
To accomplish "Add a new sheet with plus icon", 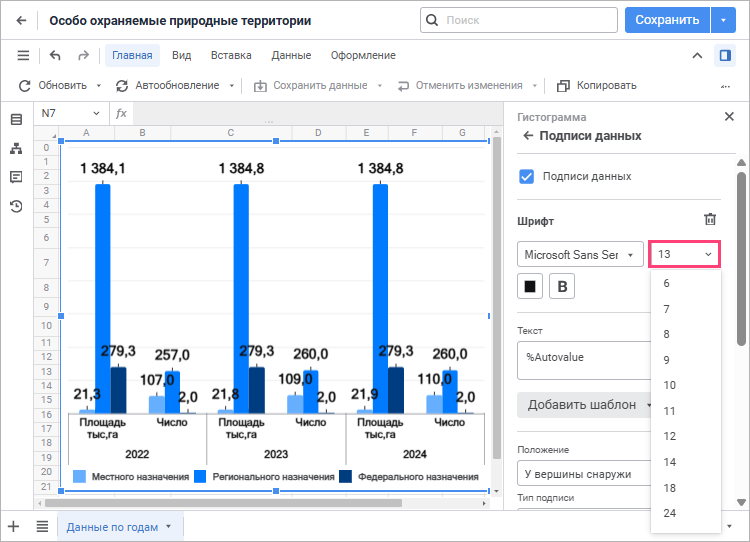I will (x=13, y=527).
